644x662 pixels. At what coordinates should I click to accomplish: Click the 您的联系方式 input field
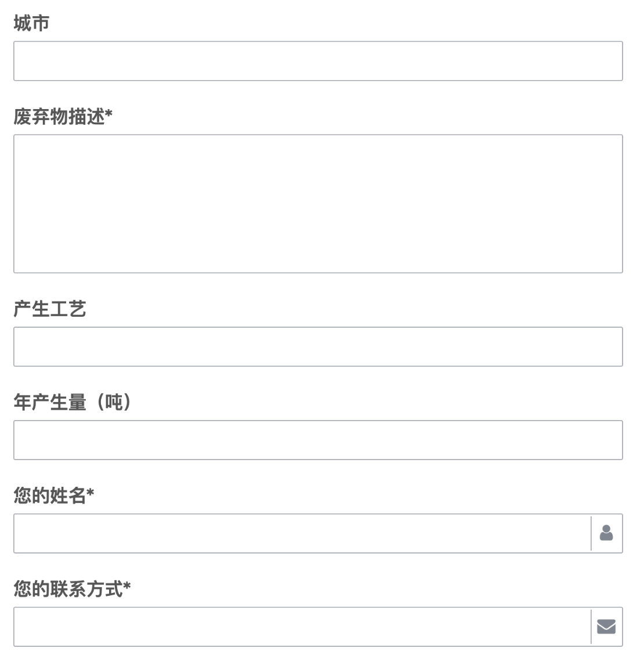302,627
